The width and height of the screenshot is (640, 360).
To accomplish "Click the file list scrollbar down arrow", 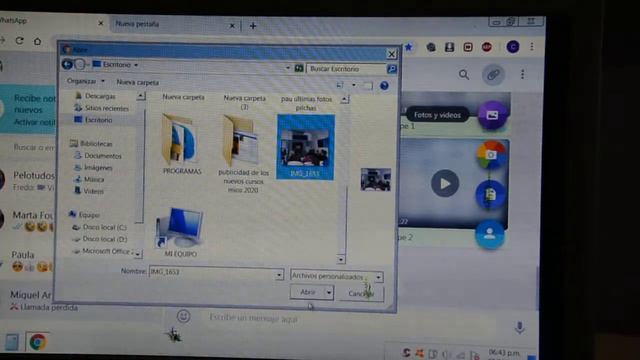I will click(x=341, y=259).
